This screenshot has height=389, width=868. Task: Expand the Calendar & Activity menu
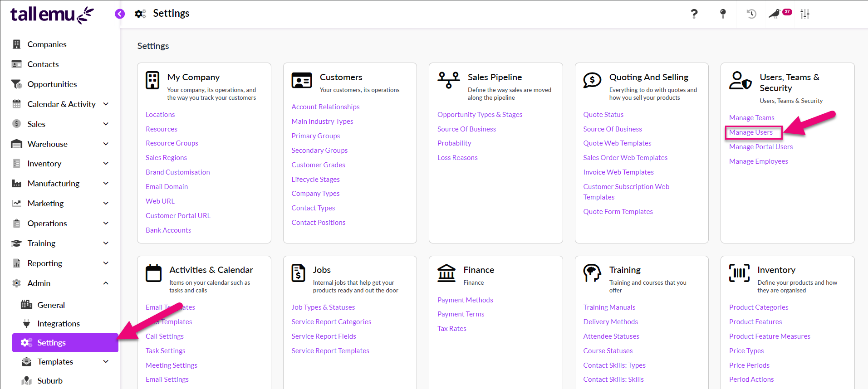[106, 104]
